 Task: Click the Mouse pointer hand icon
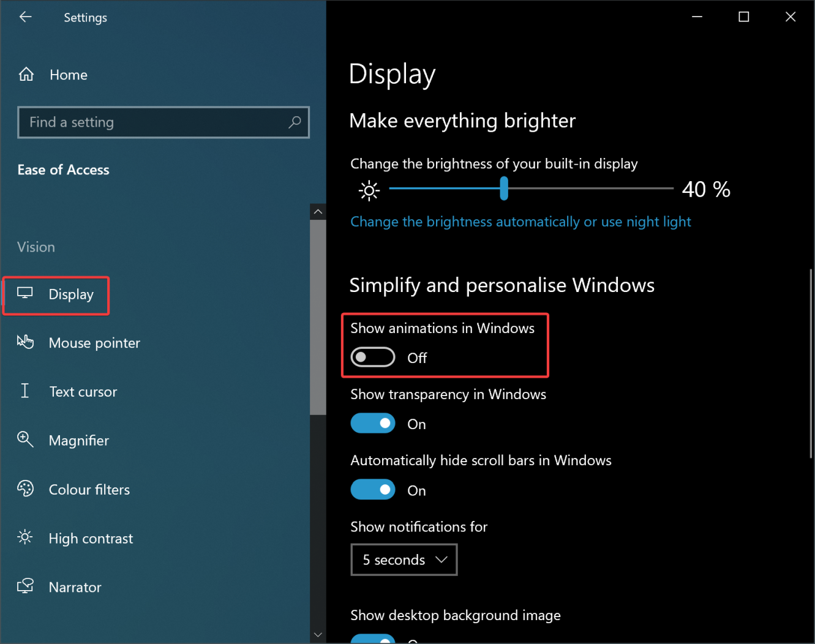point(25,342)
